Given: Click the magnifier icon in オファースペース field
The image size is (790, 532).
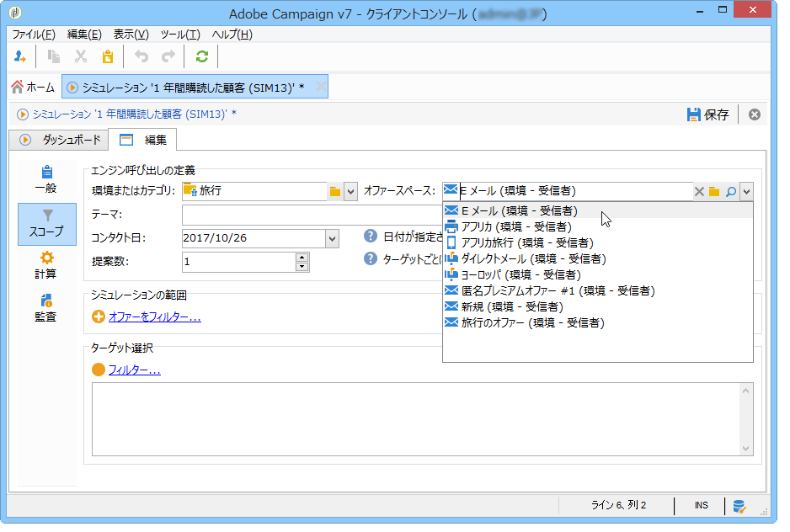Looking at the screenshot, I should (730, 191).
